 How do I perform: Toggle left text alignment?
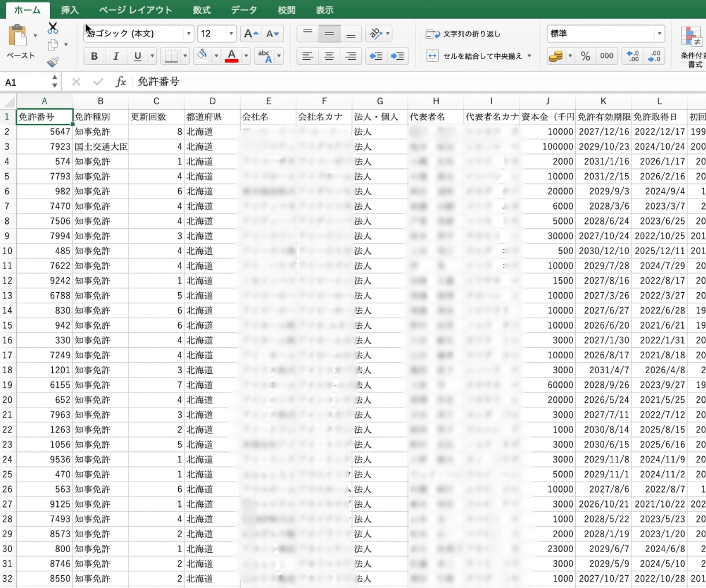pos(307,56)
